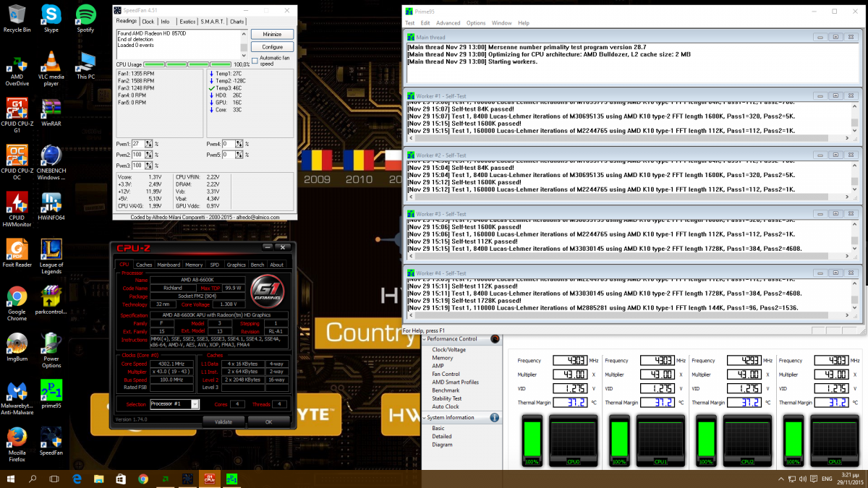Screen dimensions: 868x488
Task: Open the SpeedFan desktop shortcut
Action: pos(51,442)
